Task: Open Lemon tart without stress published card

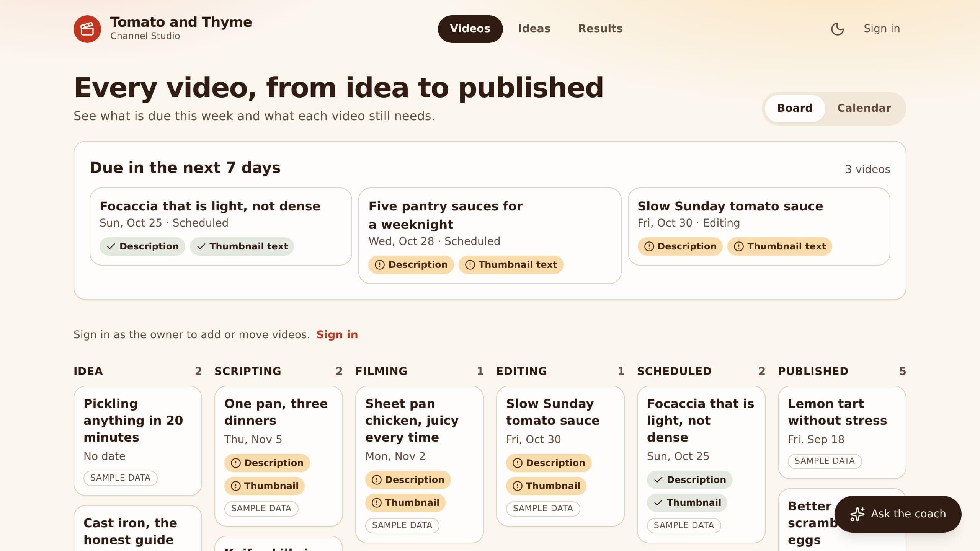Action: 842,432
